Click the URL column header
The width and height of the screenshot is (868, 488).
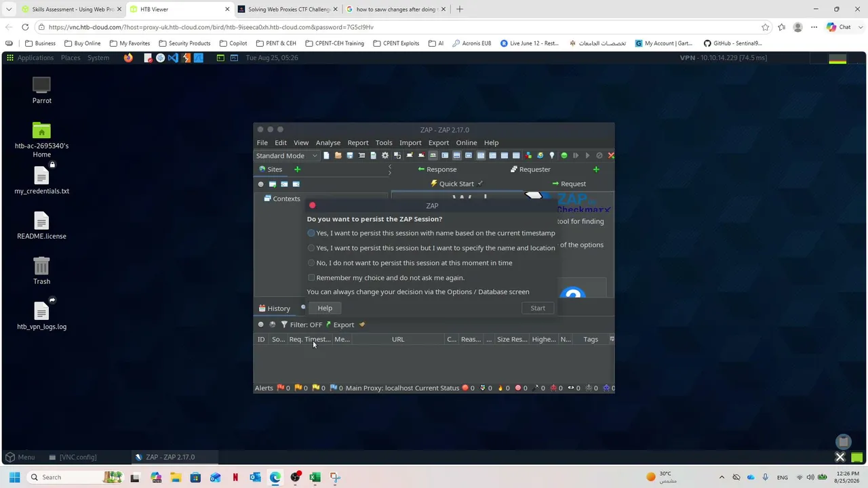[x=398, y=340]
